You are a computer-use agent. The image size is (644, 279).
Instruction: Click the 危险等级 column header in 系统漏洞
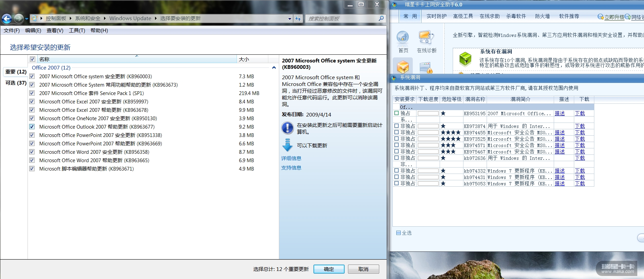pyautogui.click(x=451, y=99)
